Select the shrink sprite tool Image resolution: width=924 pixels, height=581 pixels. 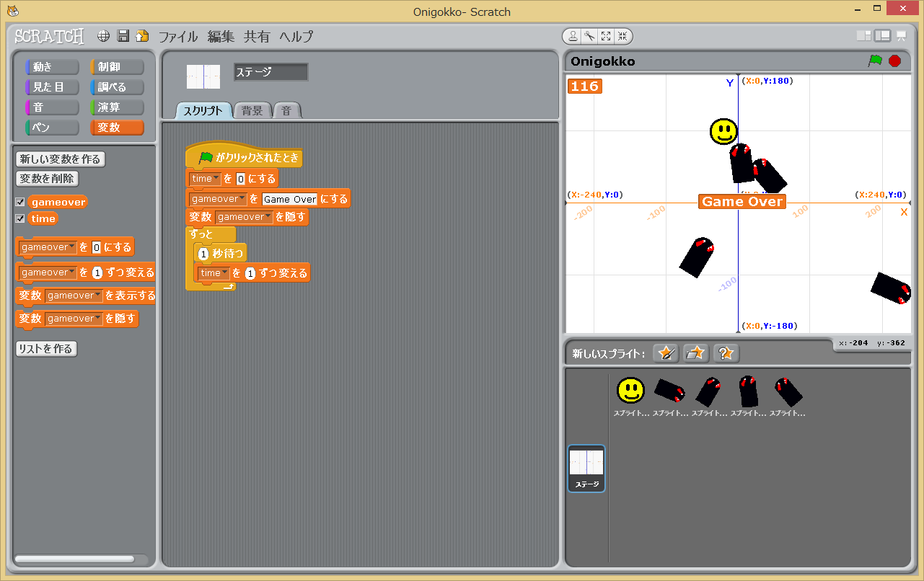622,36
